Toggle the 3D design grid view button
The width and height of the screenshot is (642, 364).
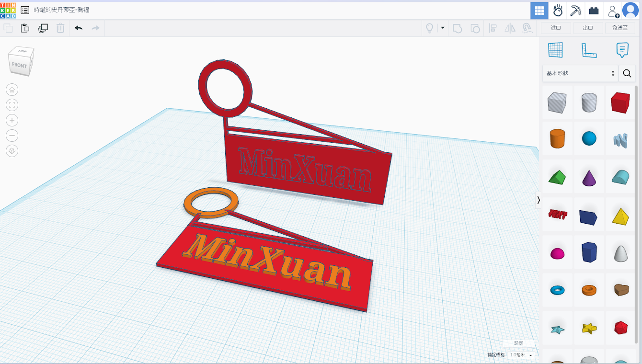pyautogui.click(x=539, y=11)
